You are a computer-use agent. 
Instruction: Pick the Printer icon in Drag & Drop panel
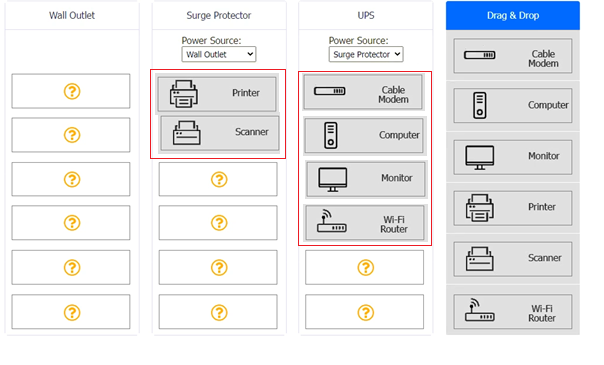tap(480, 208)
